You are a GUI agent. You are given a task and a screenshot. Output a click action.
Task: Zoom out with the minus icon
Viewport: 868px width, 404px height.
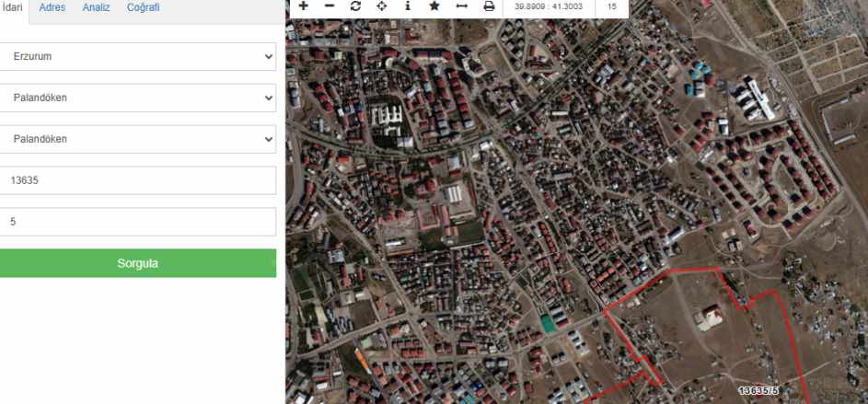click(330, 6)
